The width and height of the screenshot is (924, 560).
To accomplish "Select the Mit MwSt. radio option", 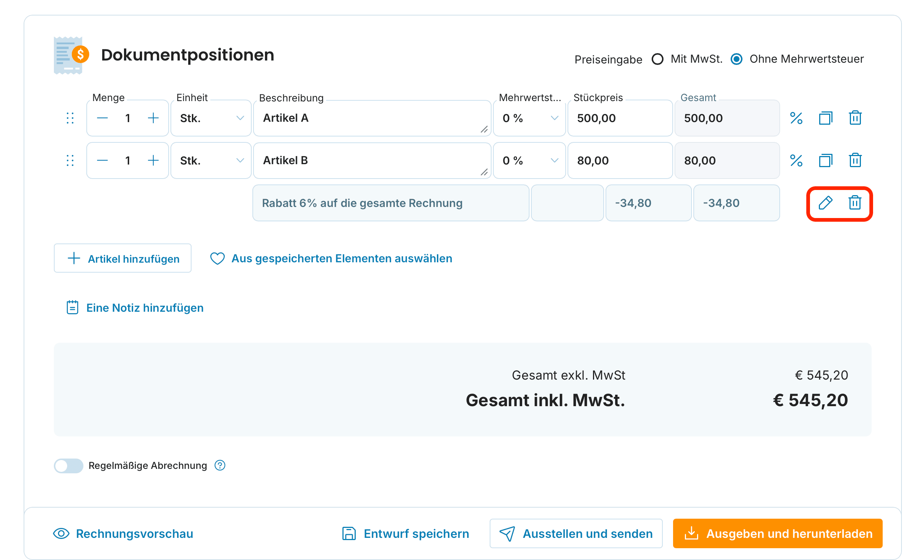I will click(x=657, y=59).
